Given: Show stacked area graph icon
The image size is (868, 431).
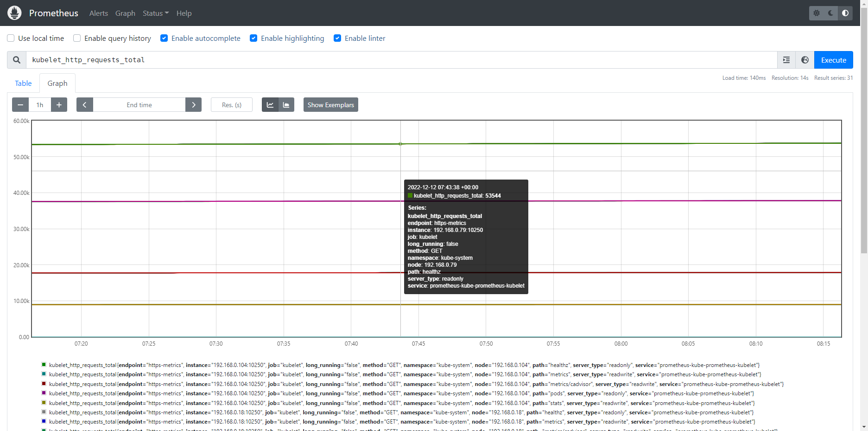Looking at the screenshot, I should 286,105.
